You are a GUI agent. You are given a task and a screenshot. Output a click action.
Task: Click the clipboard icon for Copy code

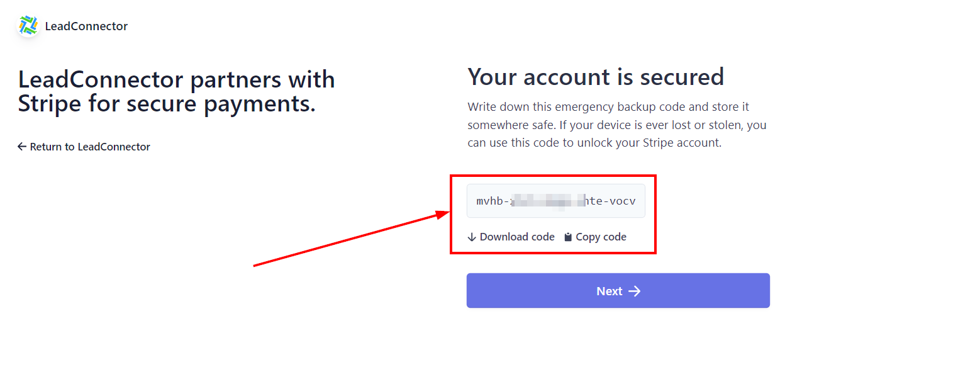(x=568, y=237)
